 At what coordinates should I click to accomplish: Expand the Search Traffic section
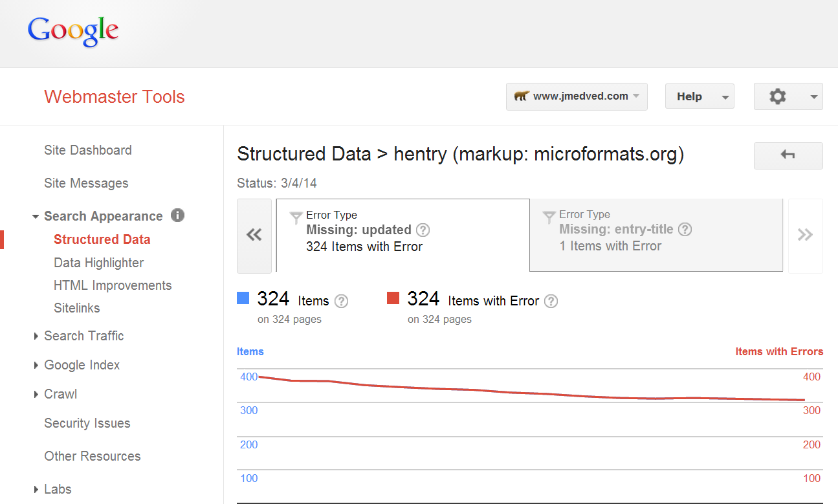(83, 336)
